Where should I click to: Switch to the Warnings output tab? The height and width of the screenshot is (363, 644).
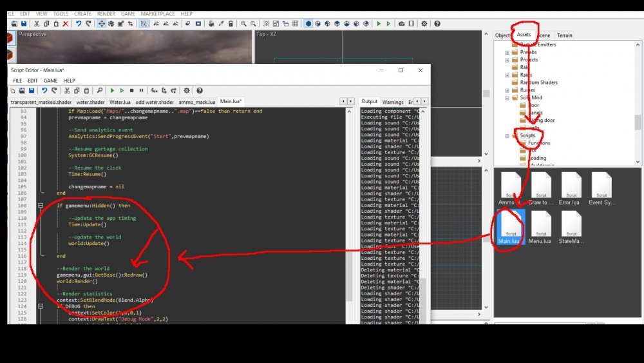[x=392, y=102]
